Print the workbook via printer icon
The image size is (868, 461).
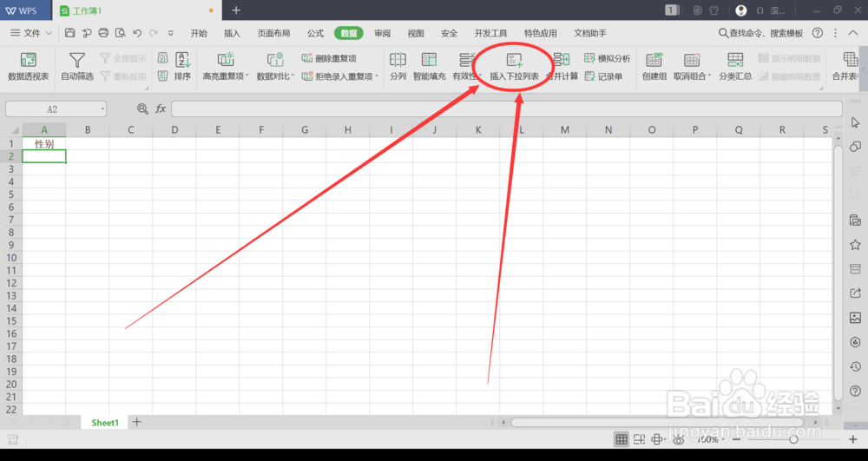click(103, 33)
